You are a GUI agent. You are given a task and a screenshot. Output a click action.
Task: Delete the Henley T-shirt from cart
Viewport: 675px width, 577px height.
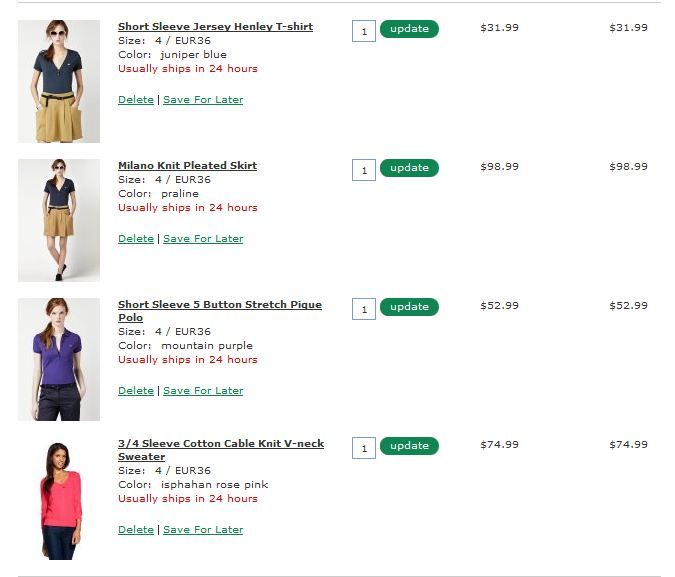pos(136,100)
